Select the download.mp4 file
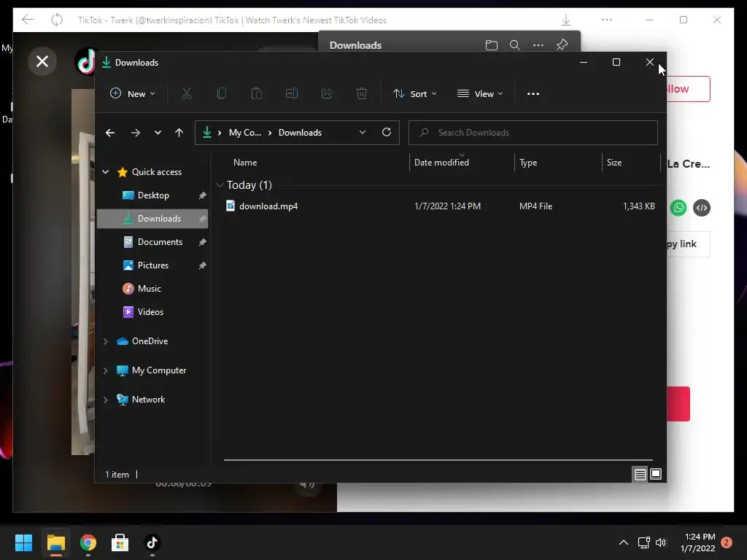Image resolution: width=747 pixels, height=560 pixels. pyautogui.click(x=268, y=206)
